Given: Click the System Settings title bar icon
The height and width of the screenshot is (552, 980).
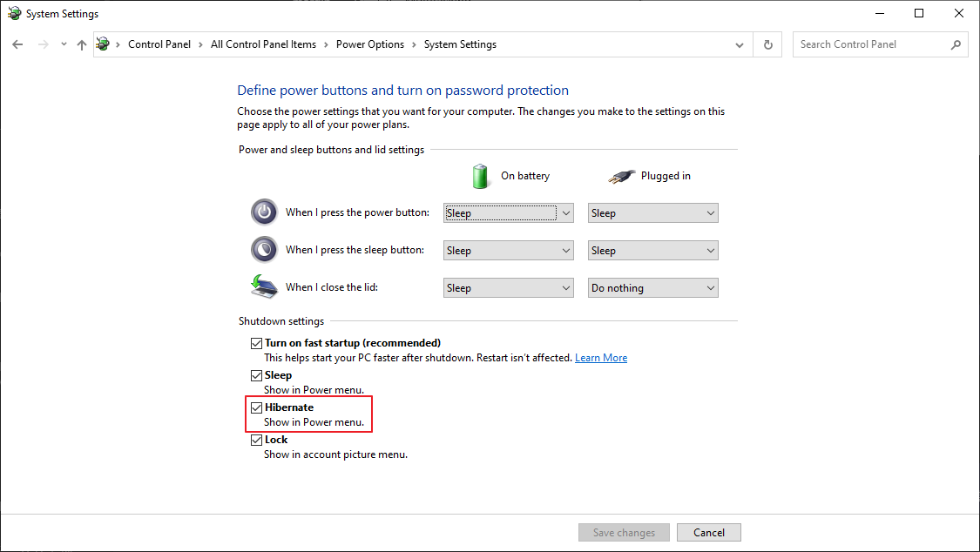Looking at the screenshot, I should 15,13.
